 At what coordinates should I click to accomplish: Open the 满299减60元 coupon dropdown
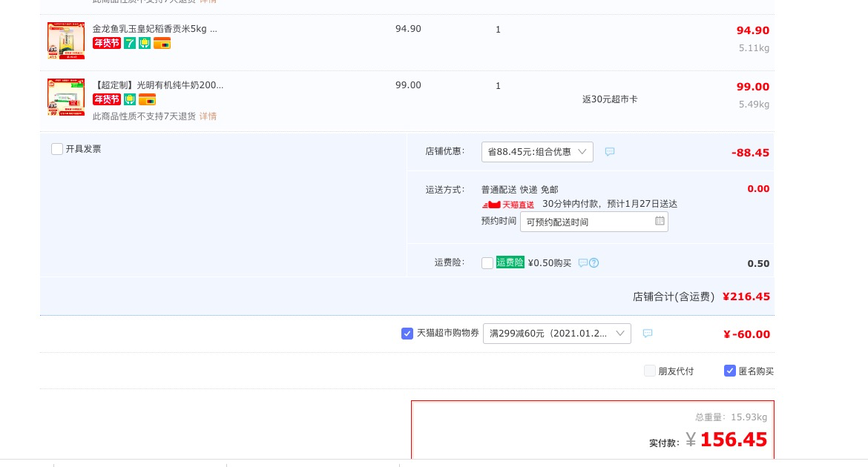tap(557, 334)
